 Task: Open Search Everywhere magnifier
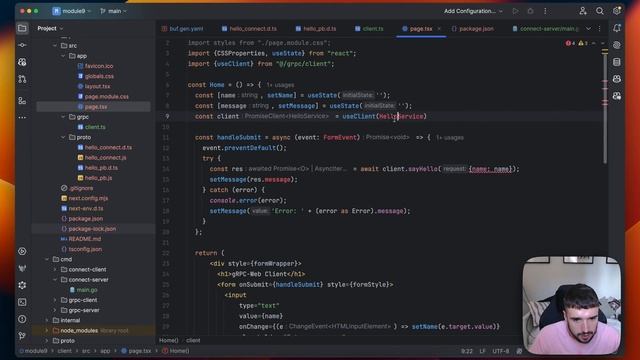point(600,11)
